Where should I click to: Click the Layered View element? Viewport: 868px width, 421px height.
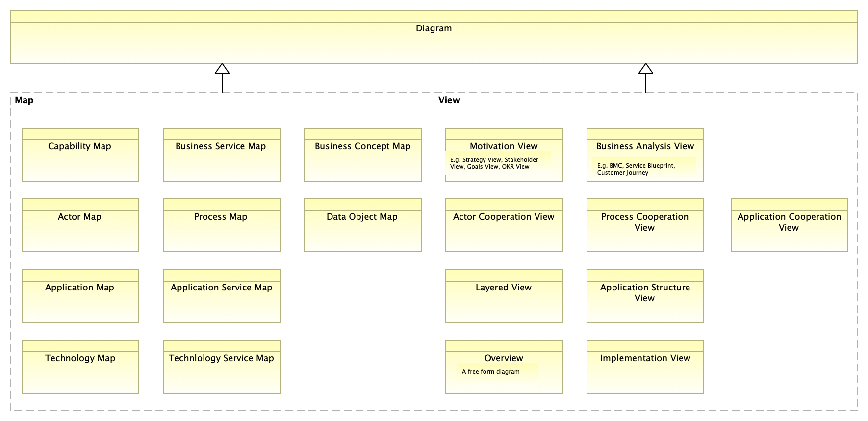point(504,296)
